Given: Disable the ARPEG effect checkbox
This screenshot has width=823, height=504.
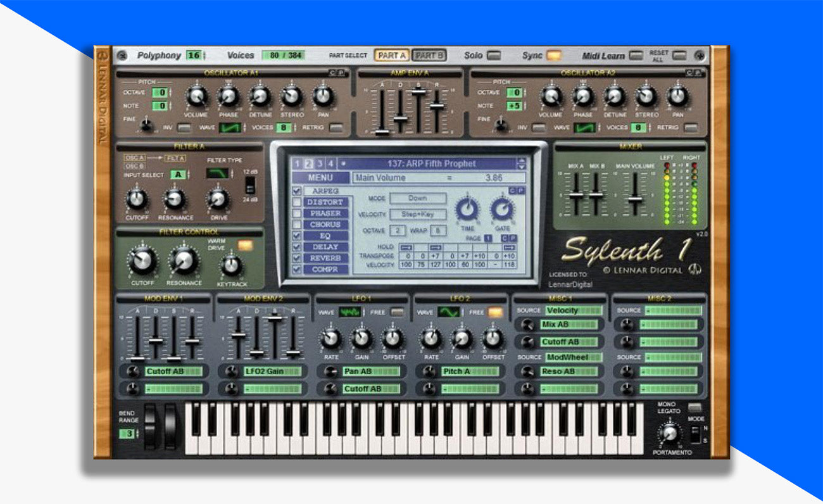Looking at the screenshot, I should (x=296, y=191).
